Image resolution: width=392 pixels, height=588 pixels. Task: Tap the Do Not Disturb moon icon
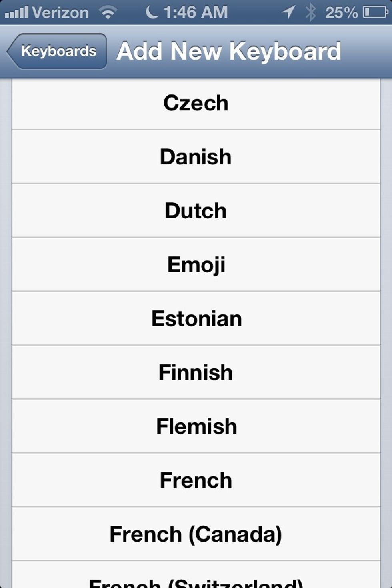tap(152, 12)
